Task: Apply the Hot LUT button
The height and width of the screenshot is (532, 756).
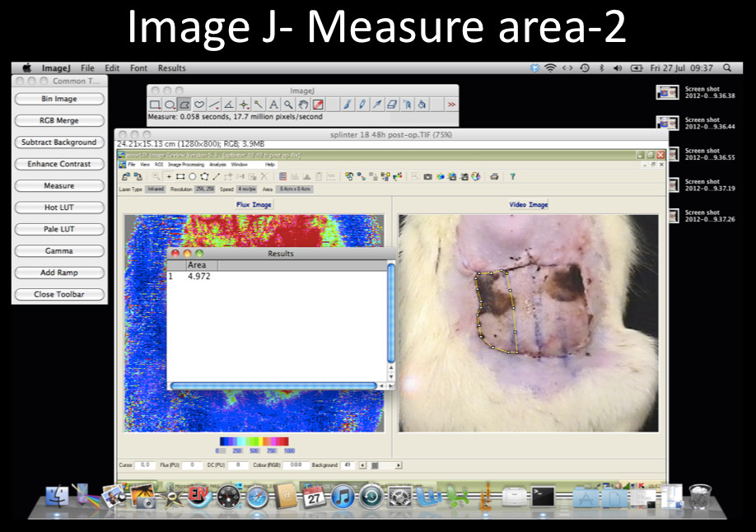Action: (59, 208)
